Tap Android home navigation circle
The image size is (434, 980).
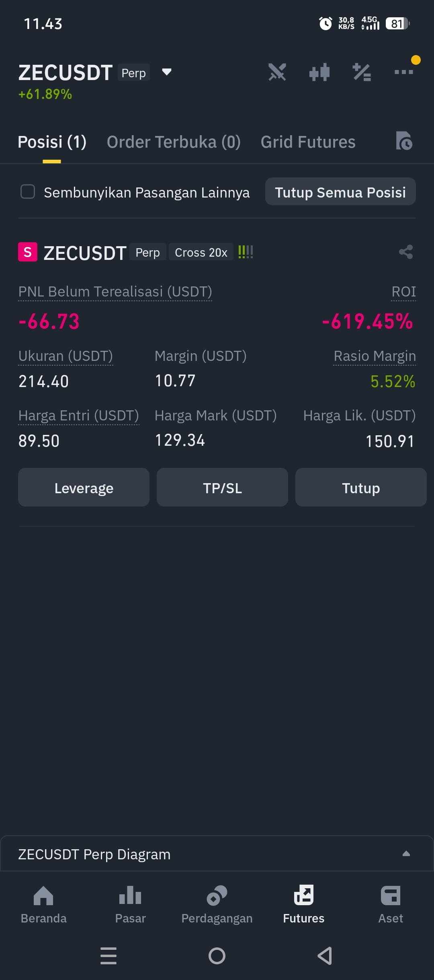[217, 956]
